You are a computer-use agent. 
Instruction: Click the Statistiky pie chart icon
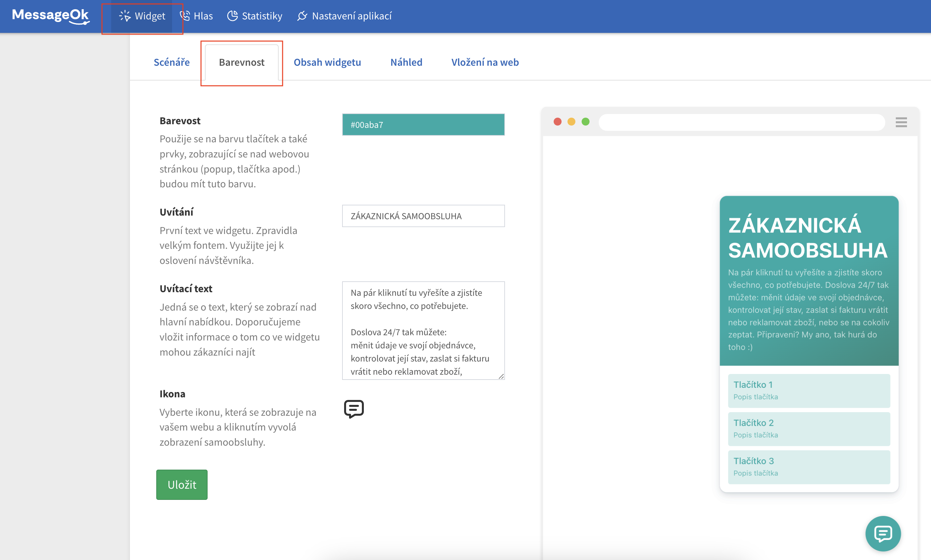pyautogui.click(x=232, y=16)
